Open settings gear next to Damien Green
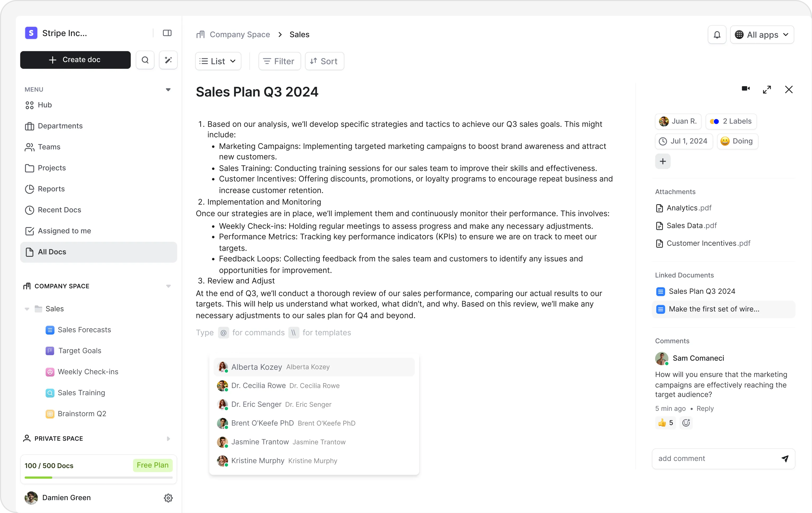 [168, 498]
